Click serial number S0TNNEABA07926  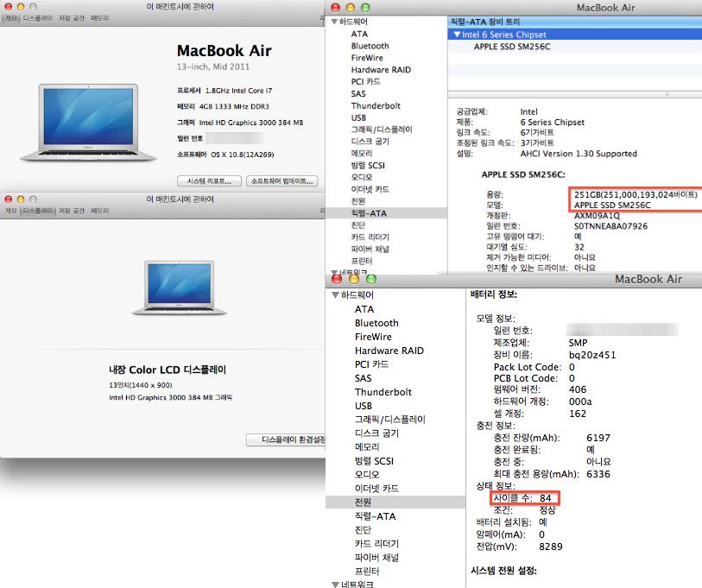click(610, 226)
